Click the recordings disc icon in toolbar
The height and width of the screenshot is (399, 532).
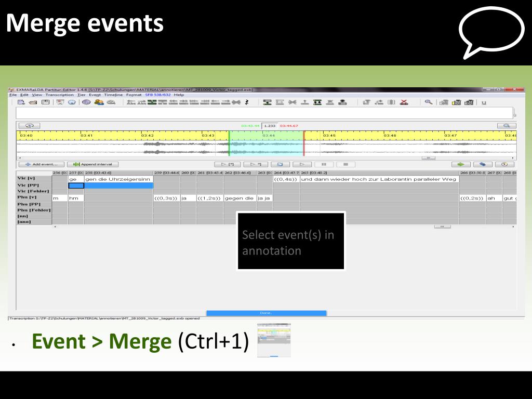pyautogui.click(x=111, y=102)
